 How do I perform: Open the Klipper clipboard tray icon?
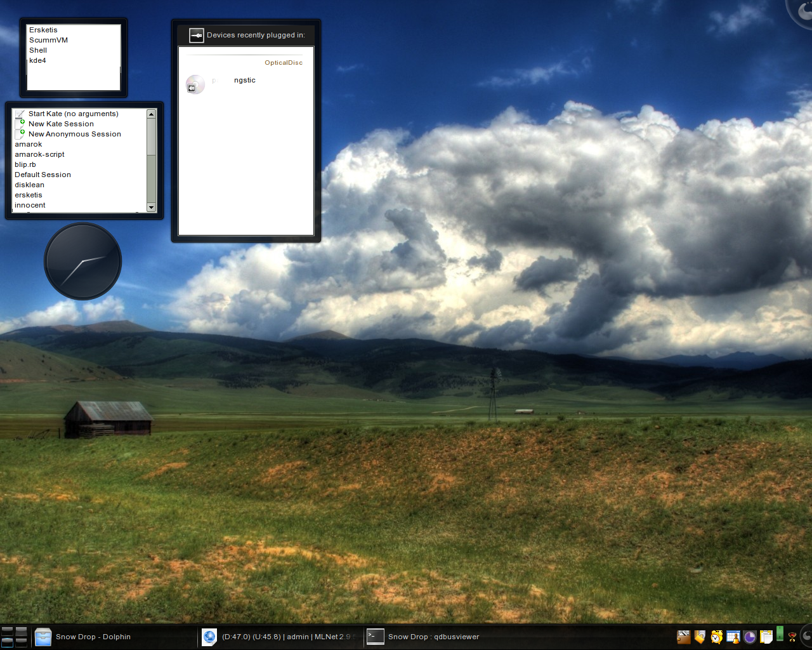[766, 637]
